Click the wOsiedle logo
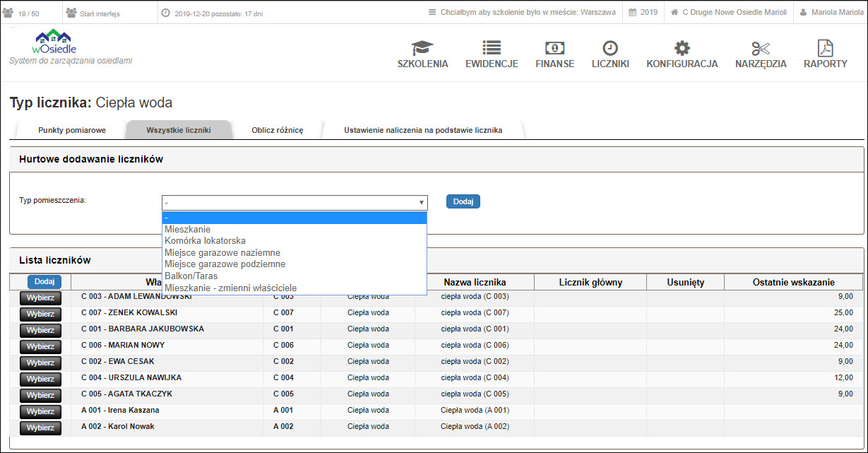The width and height of the screenshot is (868, 453). pyautogui.click(x=53, y=42)
